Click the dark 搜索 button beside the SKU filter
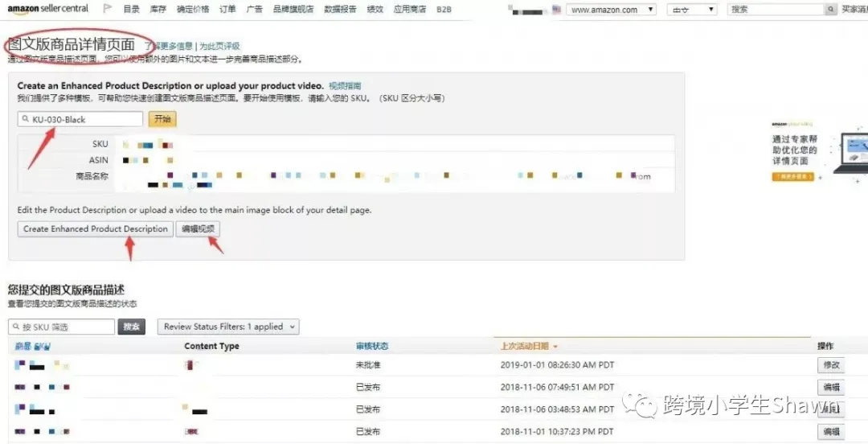This screenshot has height=444, width=868. [x=132, y=327]
